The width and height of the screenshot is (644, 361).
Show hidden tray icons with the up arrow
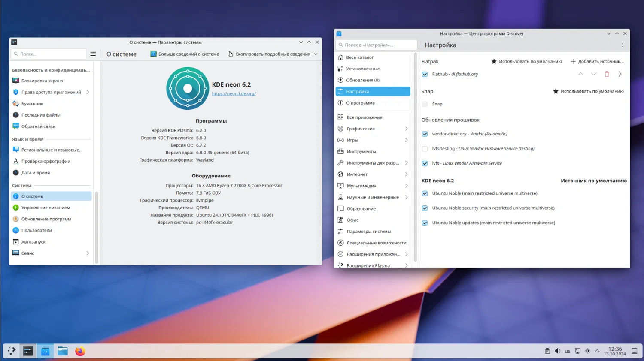point(597,351)
